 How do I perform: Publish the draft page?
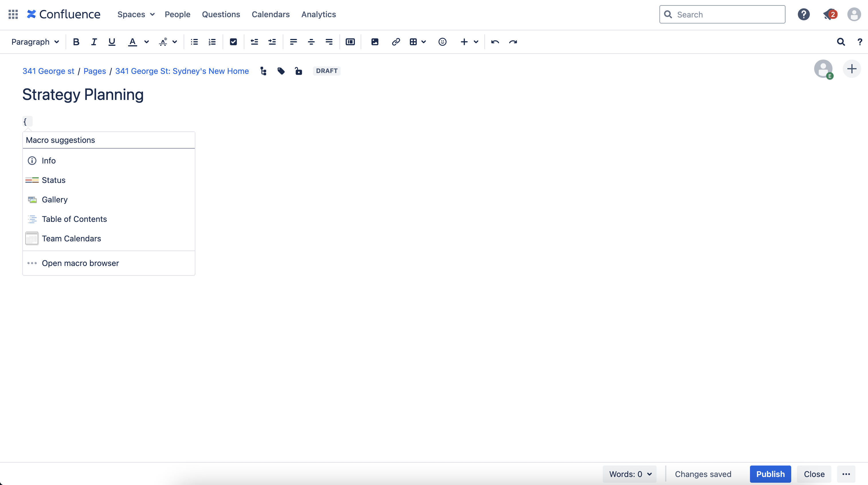[770, 474]
